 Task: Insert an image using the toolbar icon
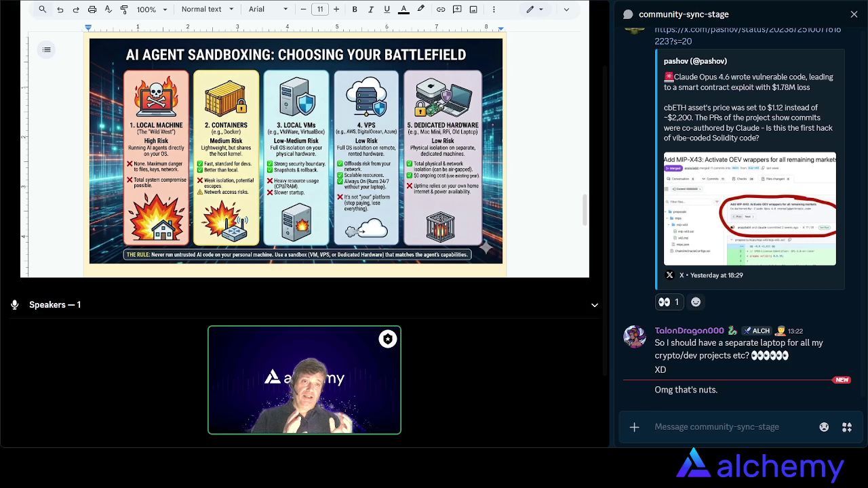coord(473,9)
